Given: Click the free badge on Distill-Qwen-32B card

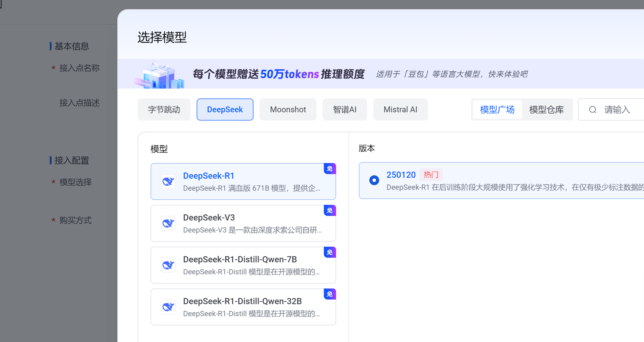Looking at the screenshot, I should coord(330,294).
